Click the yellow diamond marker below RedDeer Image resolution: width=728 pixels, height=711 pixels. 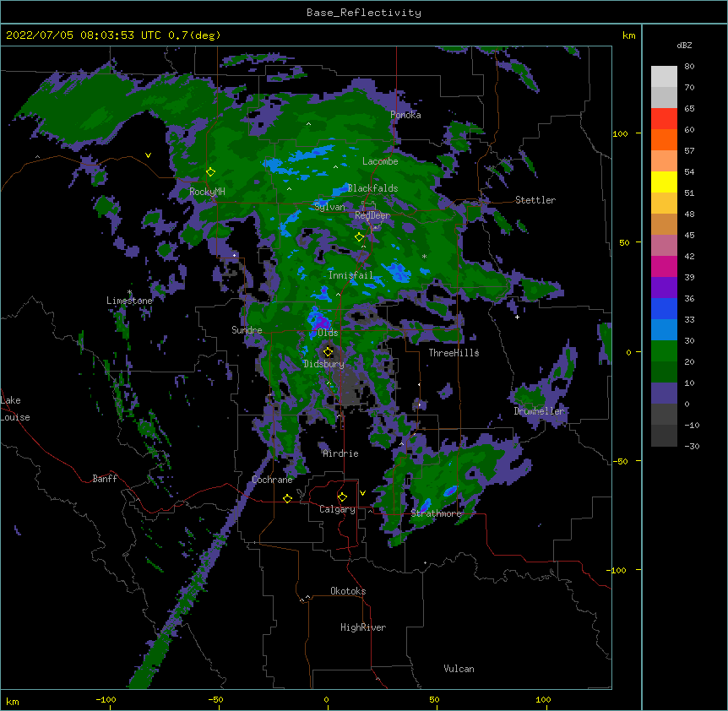point(359,237)
